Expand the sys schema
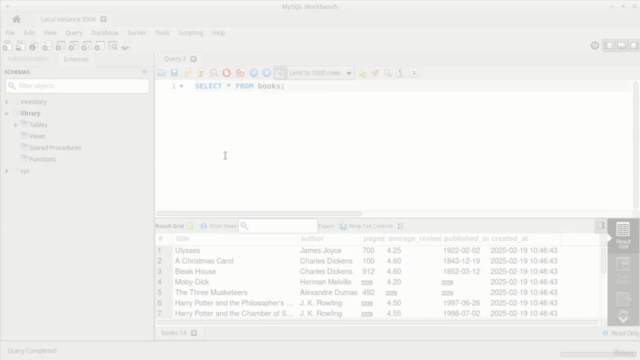 tap(7, 171)
